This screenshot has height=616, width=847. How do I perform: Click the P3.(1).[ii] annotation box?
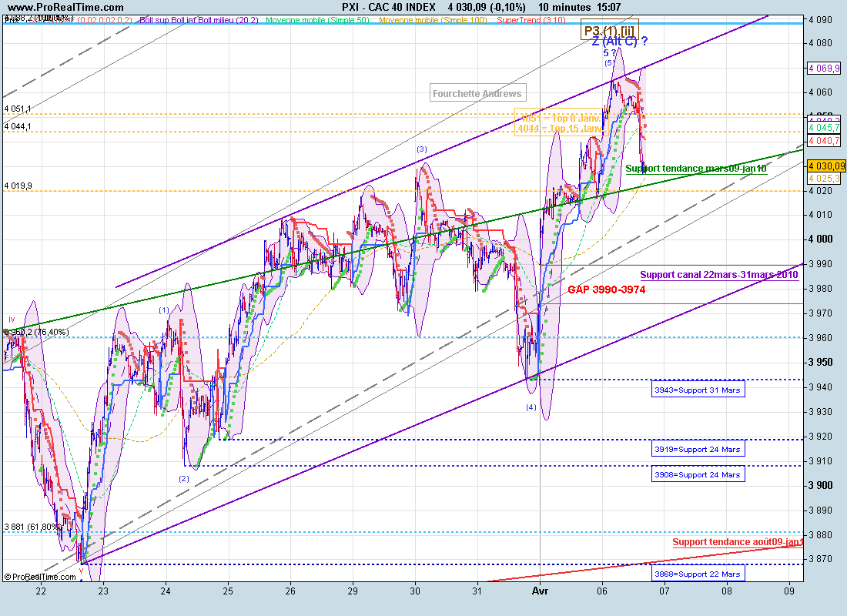click(610, 30)
